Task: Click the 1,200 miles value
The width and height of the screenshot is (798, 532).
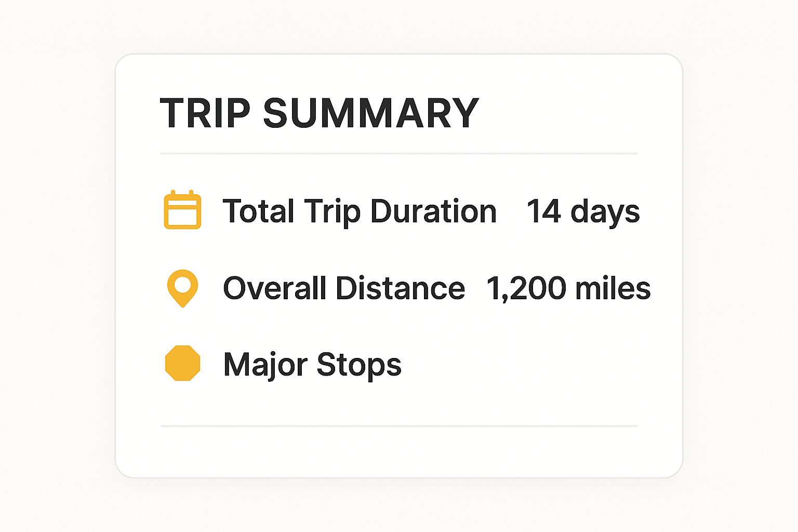Action: tap(568, 288)
